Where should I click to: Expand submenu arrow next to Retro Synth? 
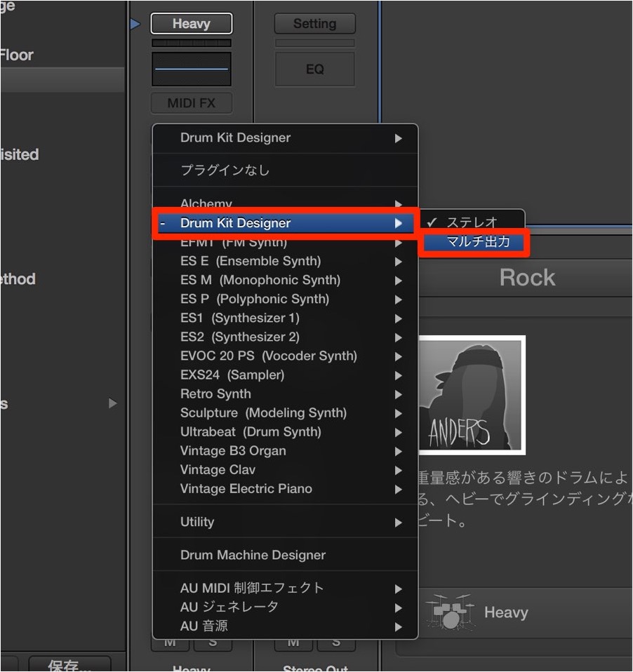tap(399, 394)
